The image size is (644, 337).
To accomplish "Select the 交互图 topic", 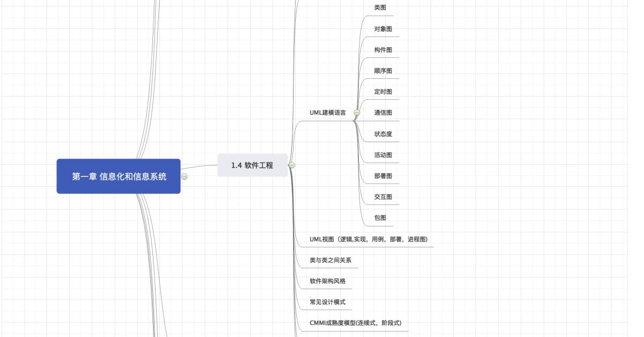I will point(383,196).
